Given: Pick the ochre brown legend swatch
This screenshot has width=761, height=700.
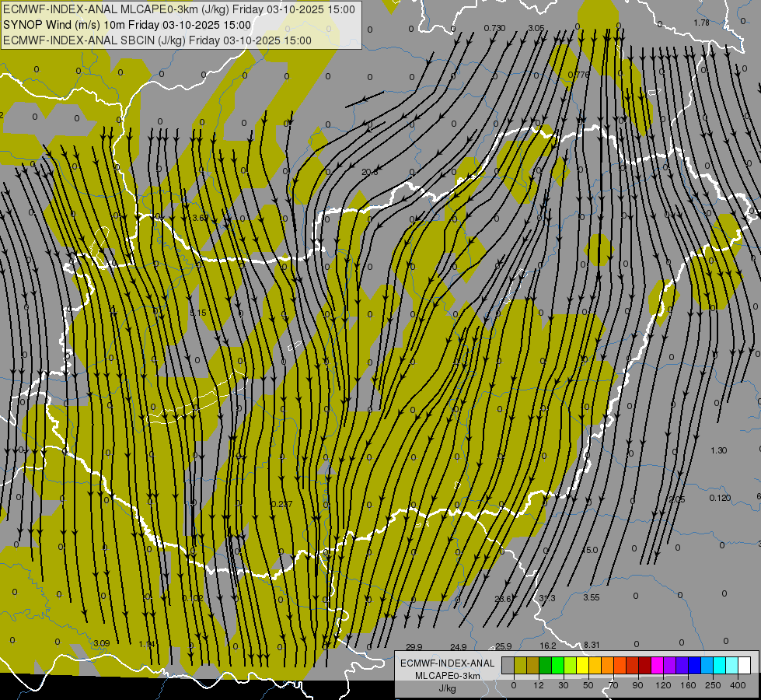Looking at the screenshot, I should 533,665.
